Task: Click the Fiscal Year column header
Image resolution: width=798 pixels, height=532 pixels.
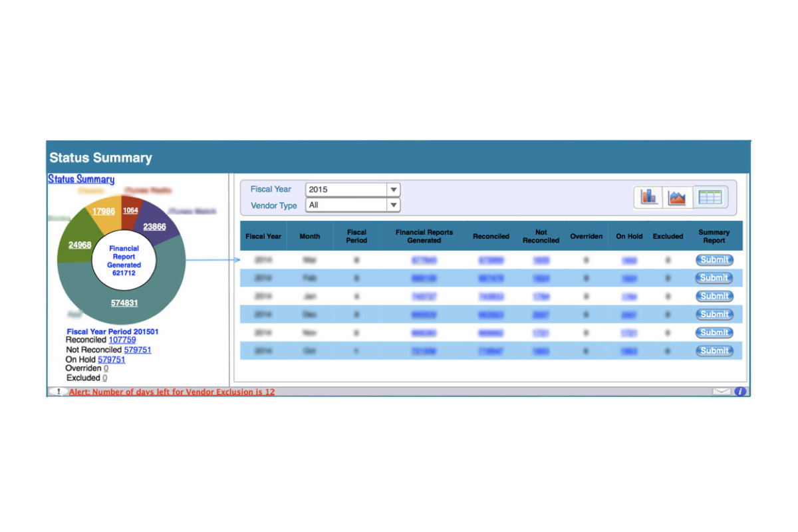Action: pos(263,236)
